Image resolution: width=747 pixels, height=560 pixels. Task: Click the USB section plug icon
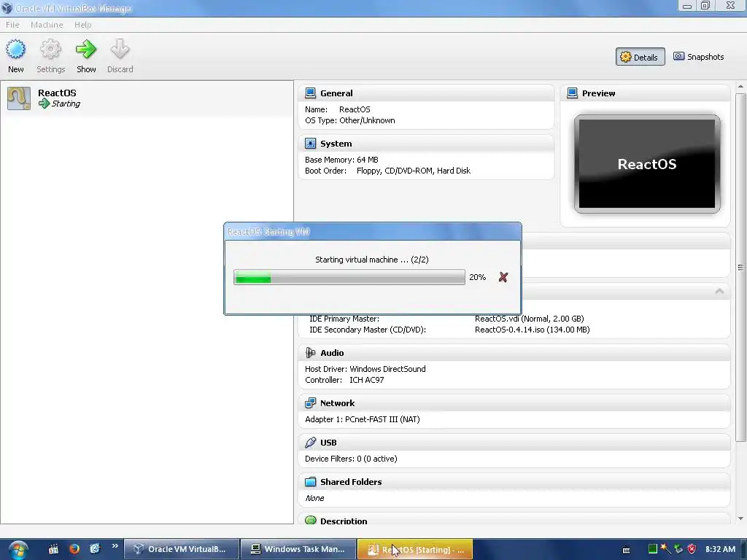(x=310, y=443)
